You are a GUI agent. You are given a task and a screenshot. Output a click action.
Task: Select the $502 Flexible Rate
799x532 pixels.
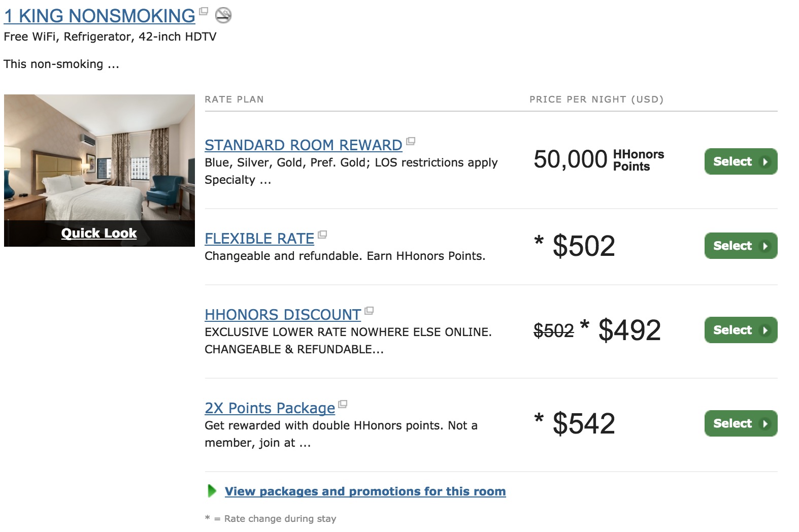pos(741,246)
